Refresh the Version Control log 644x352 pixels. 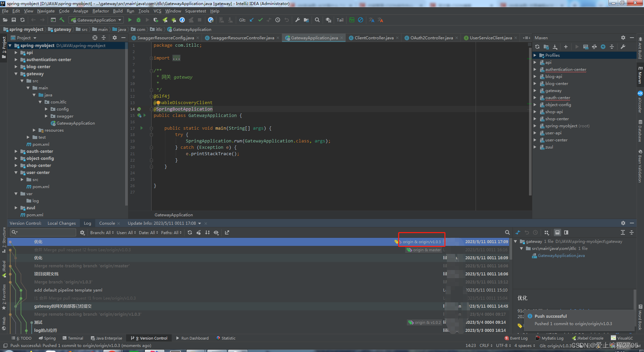click(190, 232)
